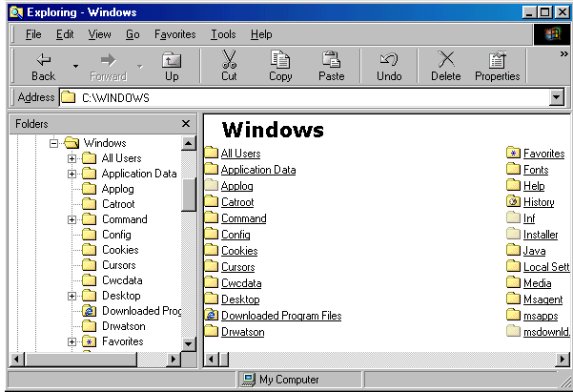Select Applog folder icon in file list
The height and width of the screenshot is (392, 573).
click(211, 185)
